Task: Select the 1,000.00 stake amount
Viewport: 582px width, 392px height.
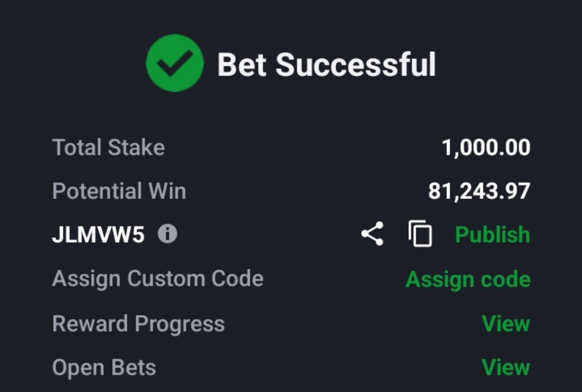Action: point(486,147)
